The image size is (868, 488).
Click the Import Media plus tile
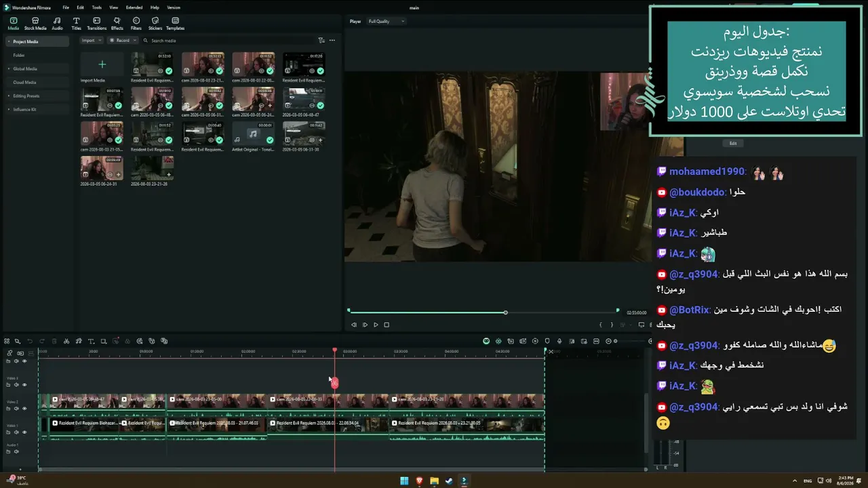point(102,64)
